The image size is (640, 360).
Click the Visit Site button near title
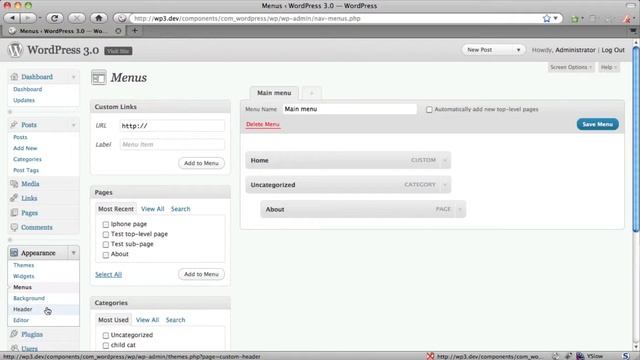point(118,51)
